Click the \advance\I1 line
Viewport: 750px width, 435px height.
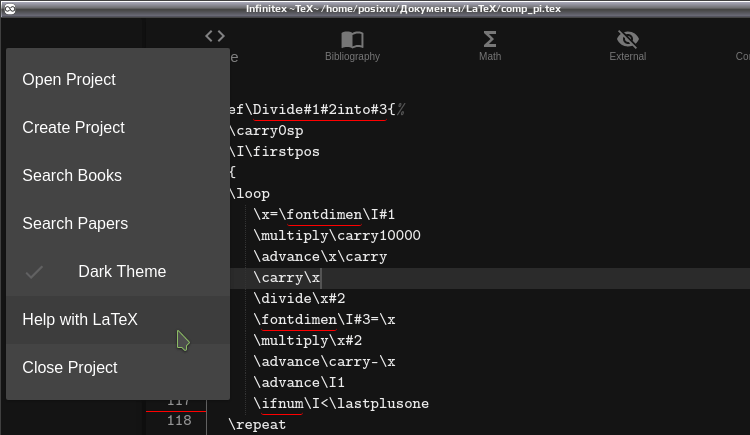[299, 383]
